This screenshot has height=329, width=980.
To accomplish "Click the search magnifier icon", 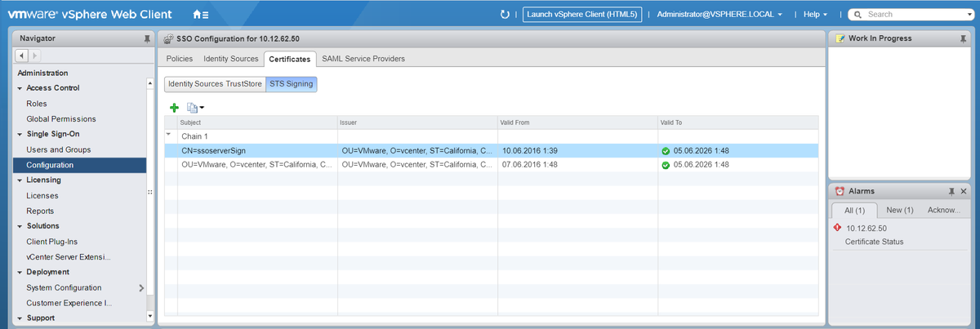I will 857,14.
